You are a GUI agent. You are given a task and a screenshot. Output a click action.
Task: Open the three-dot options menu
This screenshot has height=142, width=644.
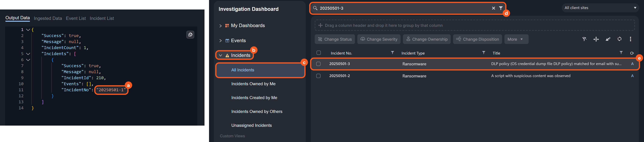[x=630, y=39]
